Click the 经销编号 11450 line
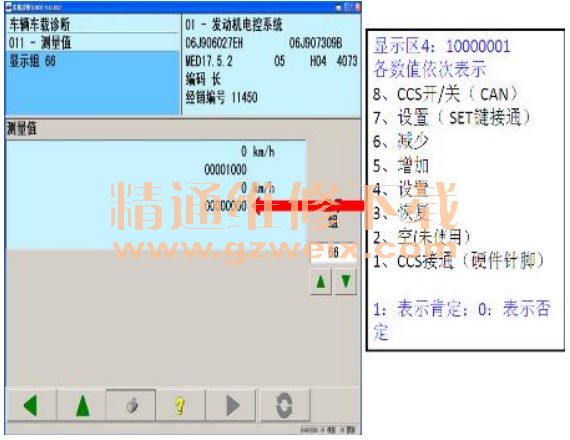The width and height of the screenshot is (570, 440). [x=221, y=97]
